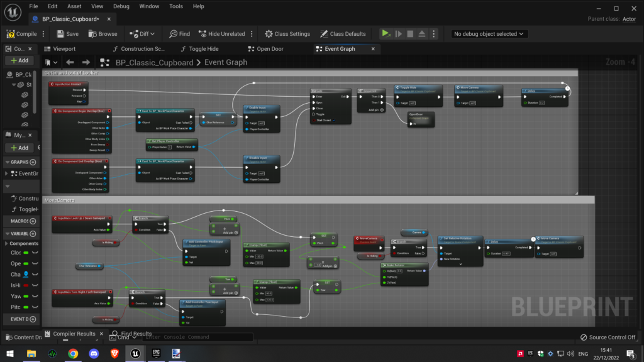The height and width of the screenshot is (362, 644).
Task: Add a new graph with plus icon
Action: [33, 162]
